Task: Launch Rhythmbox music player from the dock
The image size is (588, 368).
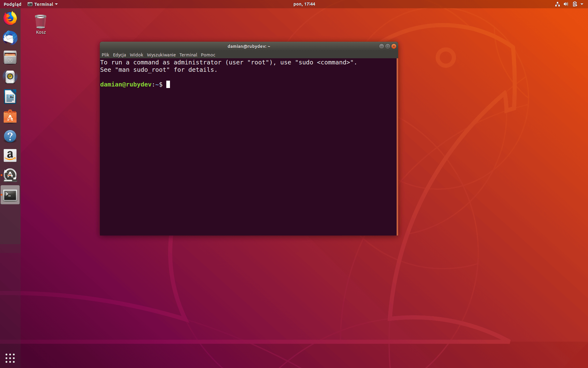Action: pyautogui.click(x=10, y=77)
